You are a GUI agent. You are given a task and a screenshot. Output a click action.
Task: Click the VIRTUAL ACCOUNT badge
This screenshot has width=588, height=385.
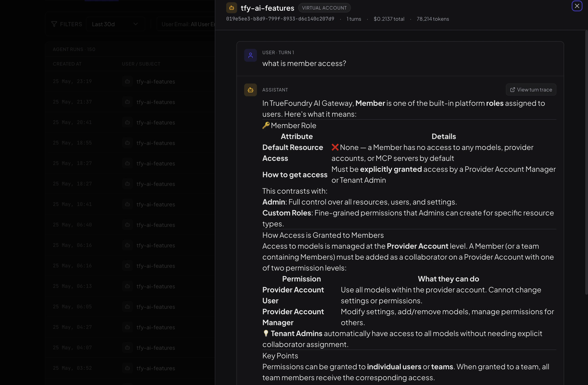tap(324, 8)
